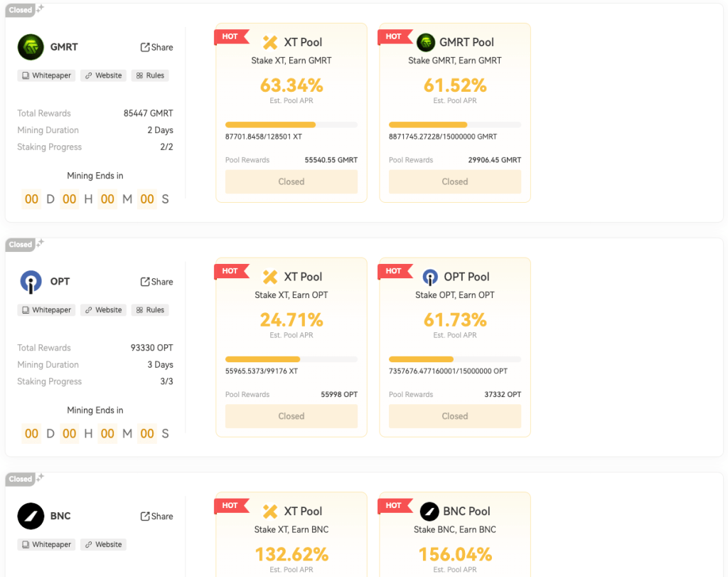Screen dimensions: 728x577
Task: Click the GMRT token logo icon
Action: point(30,47)
